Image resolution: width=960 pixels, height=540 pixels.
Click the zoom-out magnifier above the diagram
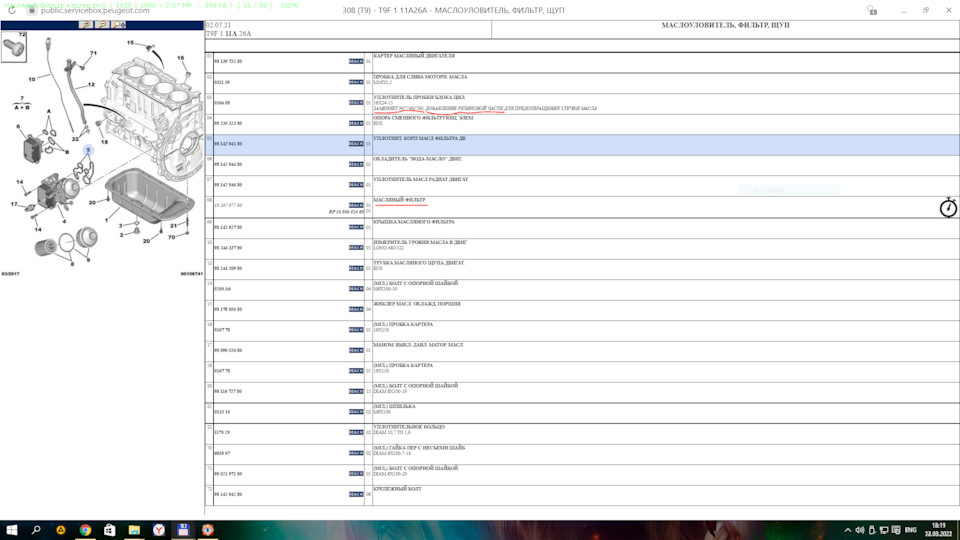102,24
